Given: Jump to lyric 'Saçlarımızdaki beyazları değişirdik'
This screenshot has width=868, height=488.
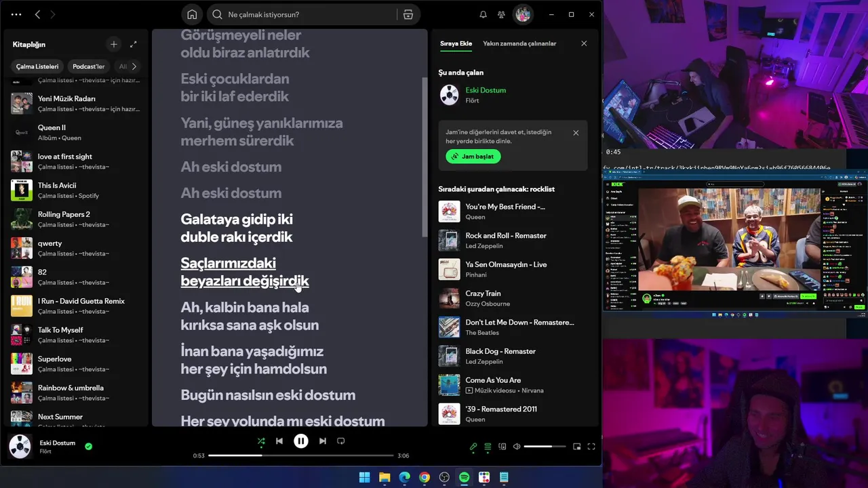Looking at the screenshot, I should (245, 272).
